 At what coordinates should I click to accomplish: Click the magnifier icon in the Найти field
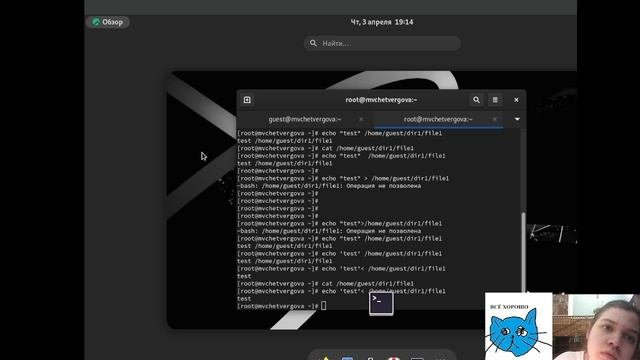pos(313,43)
